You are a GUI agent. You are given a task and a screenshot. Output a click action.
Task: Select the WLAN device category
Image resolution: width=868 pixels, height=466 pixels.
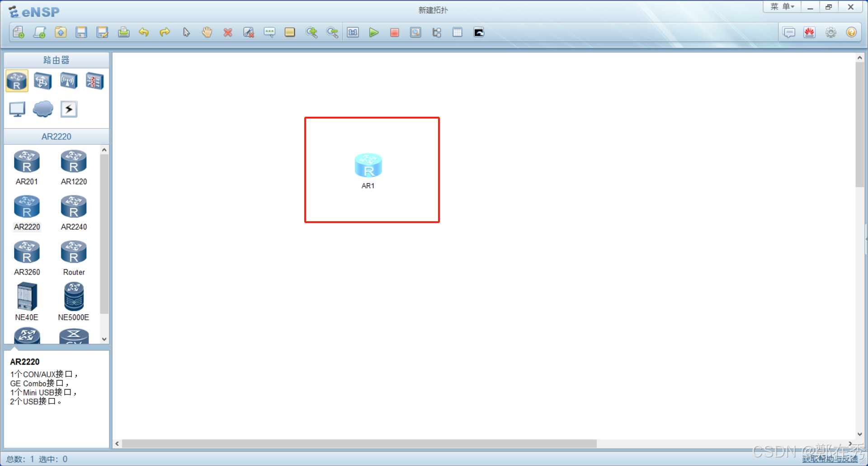[x=69, y=81]
